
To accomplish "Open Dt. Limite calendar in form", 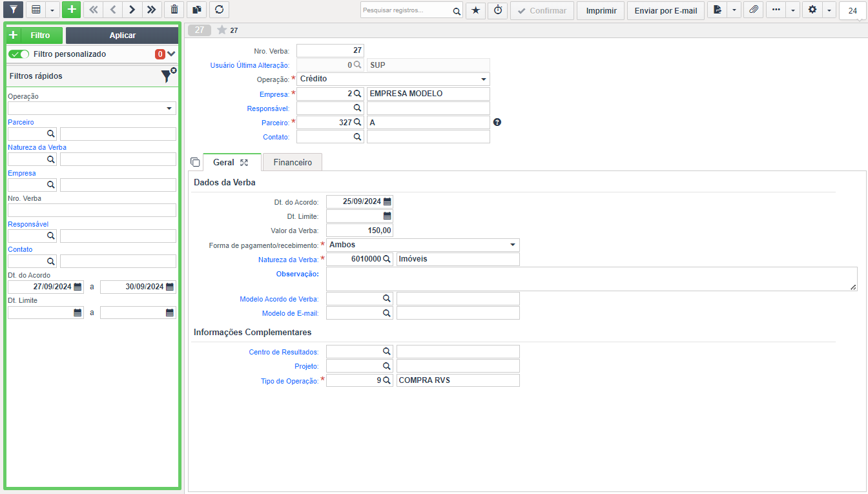I will [387, 216].
